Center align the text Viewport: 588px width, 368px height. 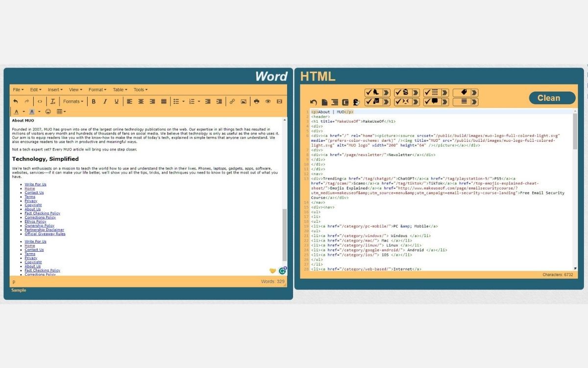point(141,102)
